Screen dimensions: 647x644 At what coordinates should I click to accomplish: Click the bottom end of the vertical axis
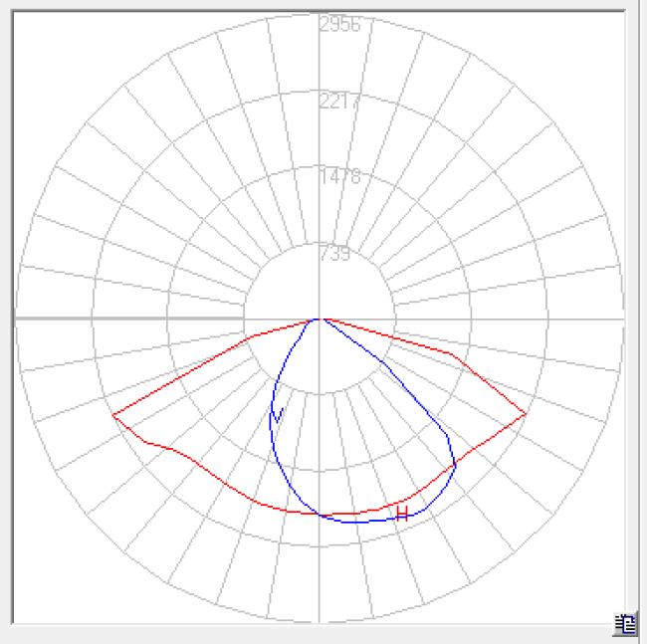[319, 619]
